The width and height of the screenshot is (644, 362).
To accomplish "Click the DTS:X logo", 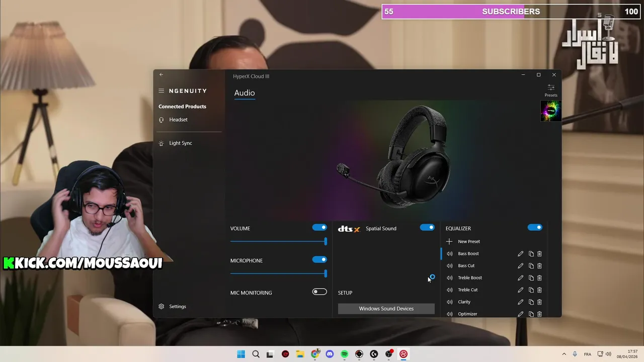I will tap(349, 229).
